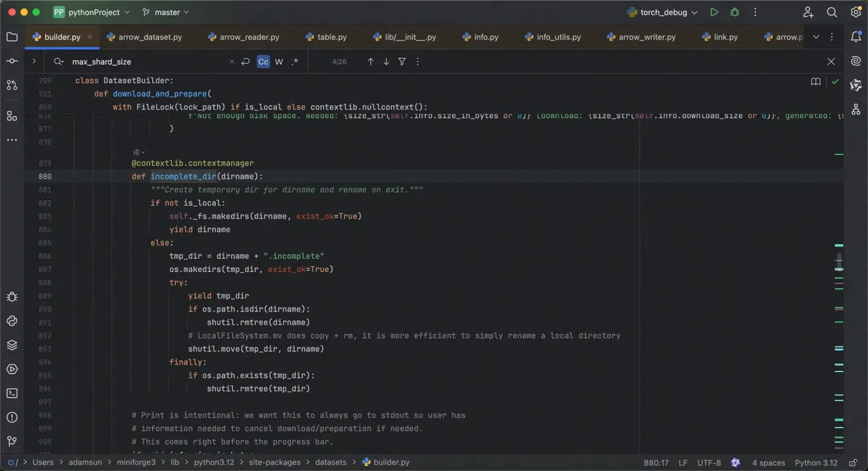This screenshot has width=868, height=471.
Task: Change 4 spaces indent setting
Action: 768,463
